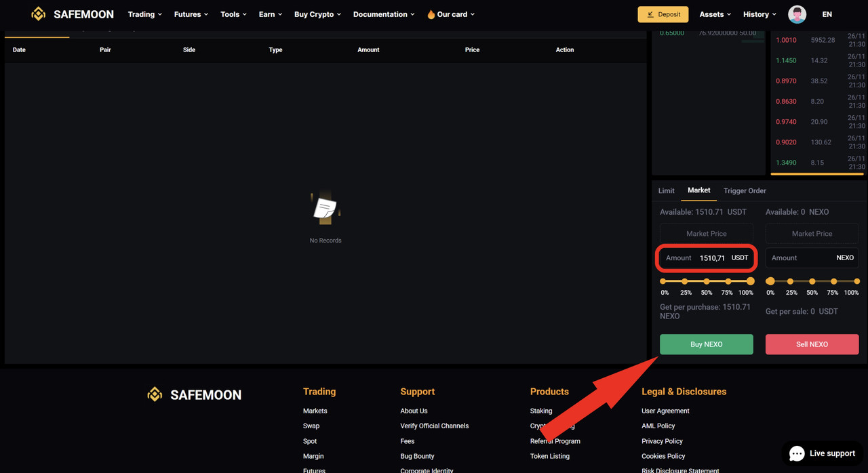868x473 pixels.
Task: Open the Referral Program link
Action: click(555, 441)
